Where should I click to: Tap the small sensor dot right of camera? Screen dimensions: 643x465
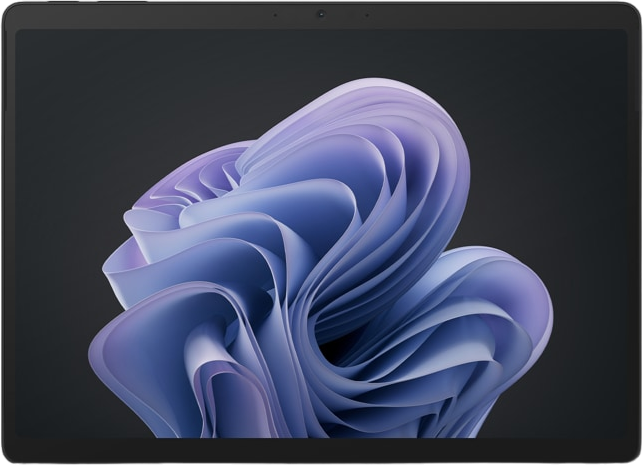coord(369,14)
